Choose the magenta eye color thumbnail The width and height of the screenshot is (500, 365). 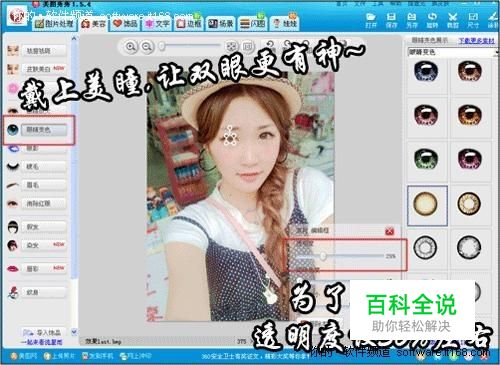[x=469, y=159]
